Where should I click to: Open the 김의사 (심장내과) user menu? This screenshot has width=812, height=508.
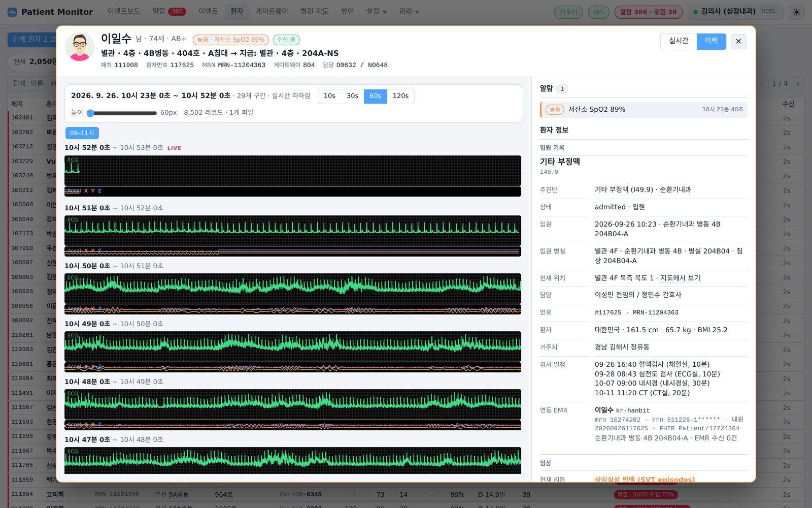(x=735, y=12)
